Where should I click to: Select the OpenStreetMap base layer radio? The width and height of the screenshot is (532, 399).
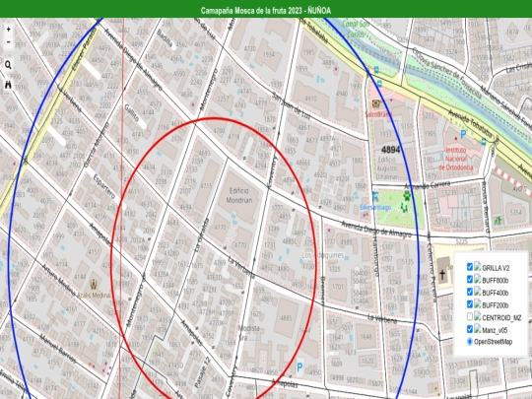point(470,341)
